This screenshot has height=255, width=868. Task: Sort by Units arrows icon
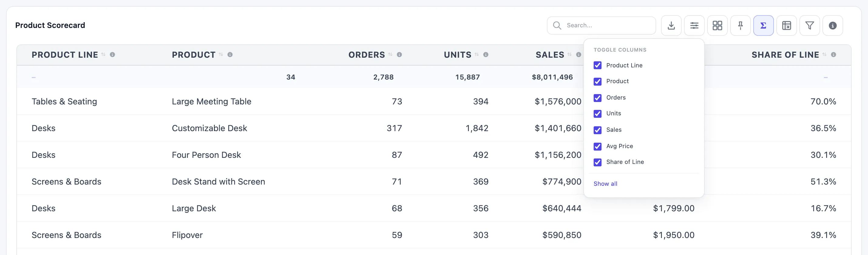point(476,55)
